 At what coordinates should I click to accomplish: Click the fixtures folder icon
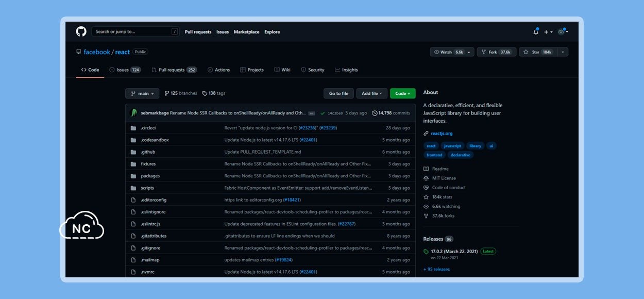coord(133,164)
